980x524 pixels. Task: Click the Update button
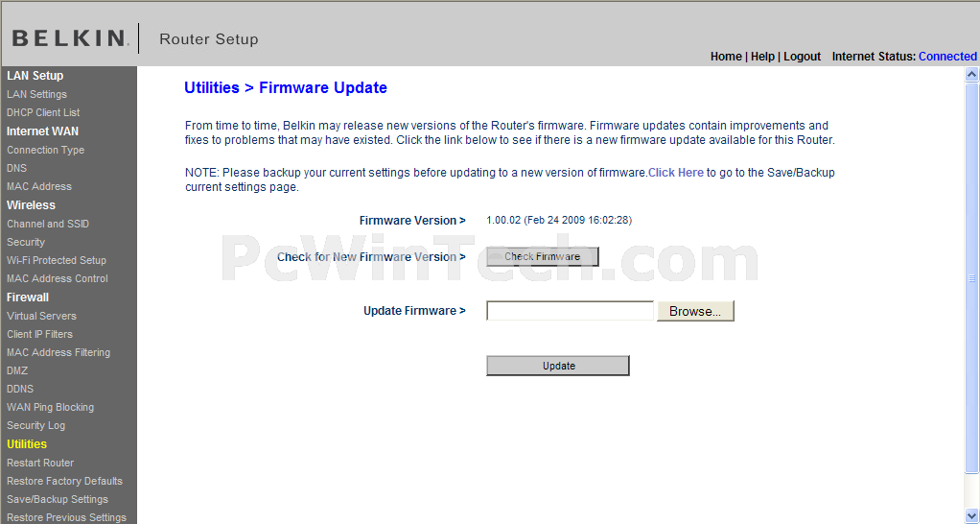tap(558, 366)
